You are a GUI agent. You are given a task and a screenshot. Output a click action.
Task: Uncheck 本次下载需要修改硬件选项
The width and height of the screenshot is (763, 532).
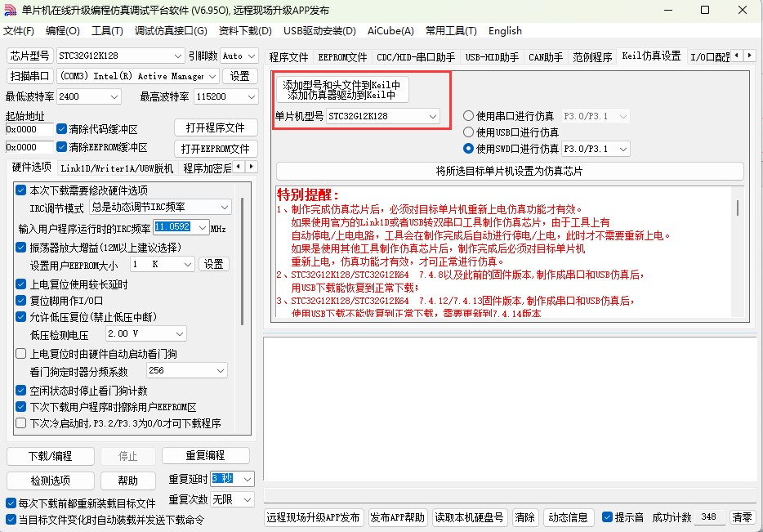20,190
